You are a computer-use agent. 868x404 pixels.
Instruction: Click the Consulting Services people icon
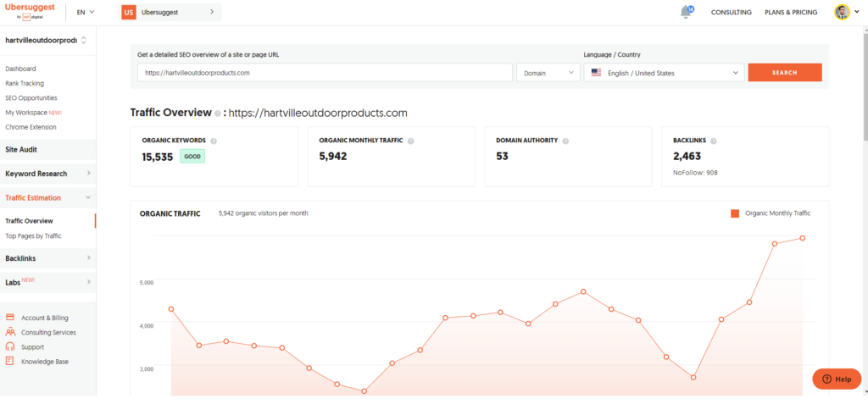(9, 332)
